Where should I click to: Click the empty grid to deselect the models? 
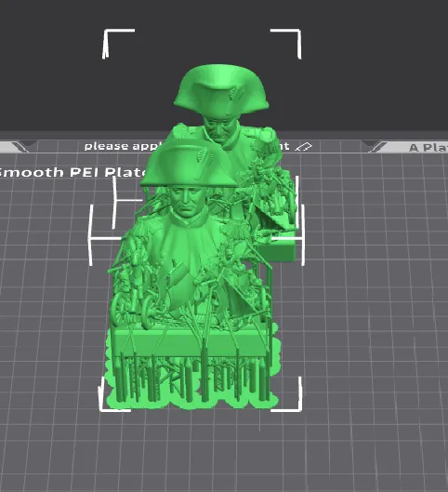pyautogui.click(x=361, y=345)
